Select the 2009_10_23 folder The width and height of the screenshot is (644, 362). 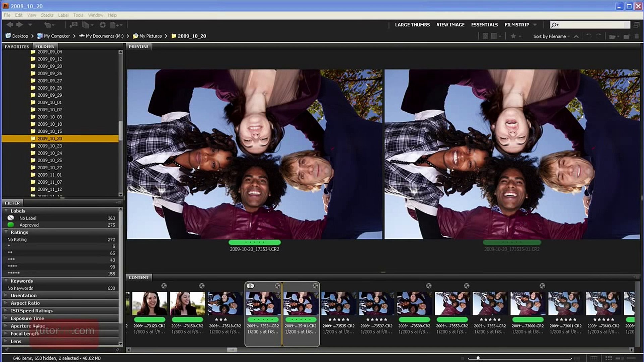50,146
